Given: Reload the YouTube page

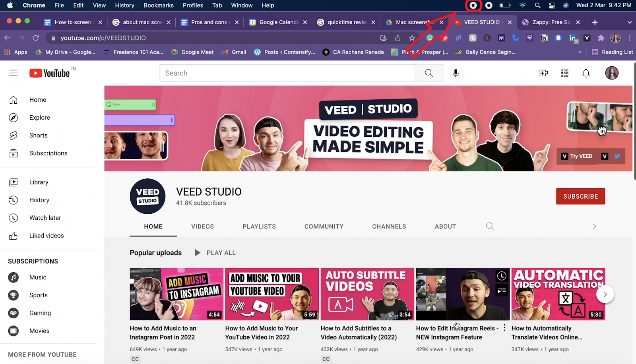Looking at the screenshot, I should 36,38.
